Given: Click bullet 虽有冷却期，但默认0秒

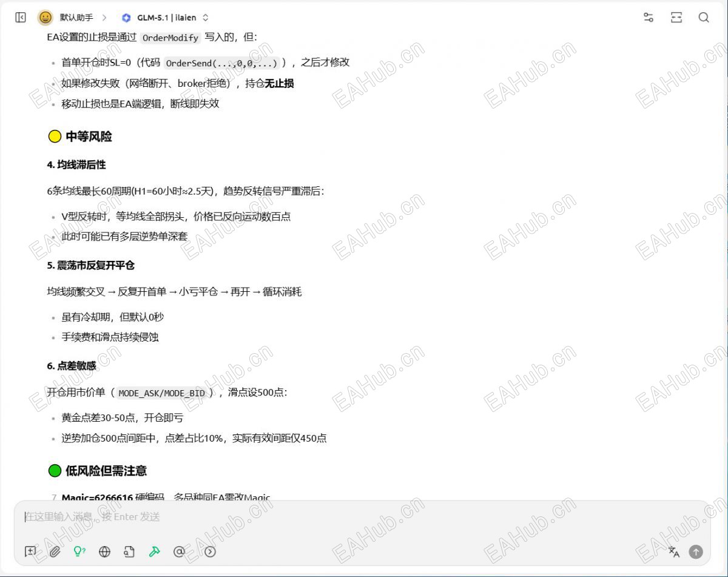Looking at the screenshot, I should pyautogui.click(x=112, y=317).
